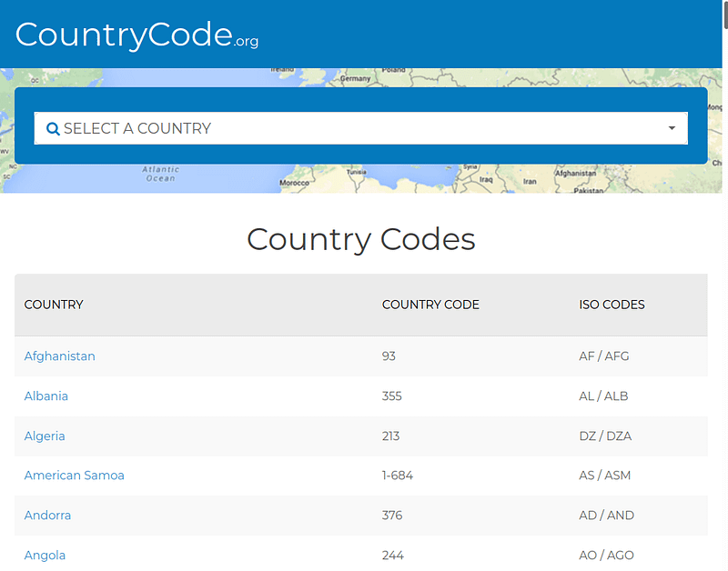728x571 pixels.
Task: Select Albania's country code 355
Action: pos(392,396)
